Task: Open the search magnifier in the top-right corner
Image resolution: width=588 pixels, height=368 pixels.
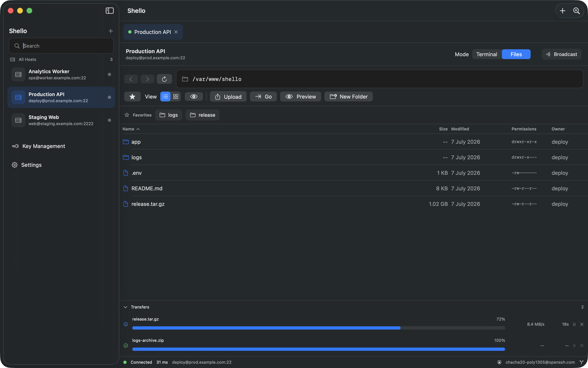Action: (576, 11)
